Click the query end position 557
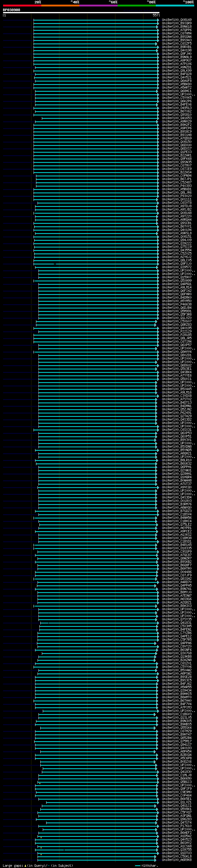197x868 pixels. point(155,15)
